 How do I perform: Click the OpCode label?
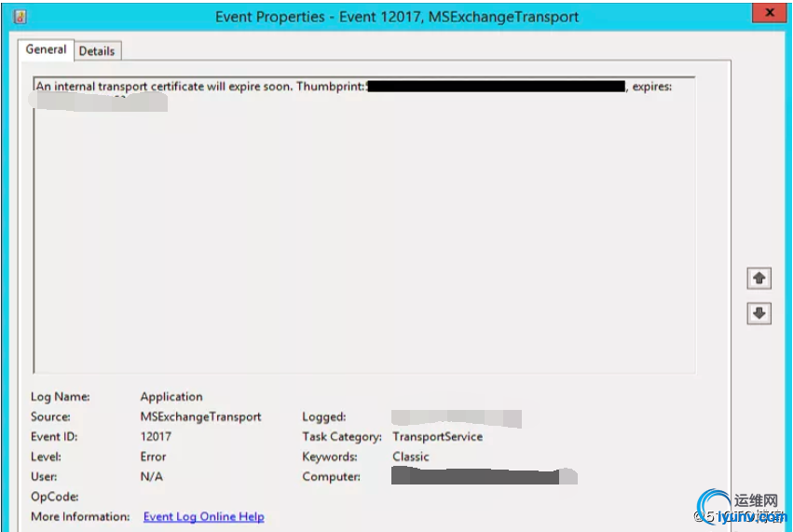[55, 497]
